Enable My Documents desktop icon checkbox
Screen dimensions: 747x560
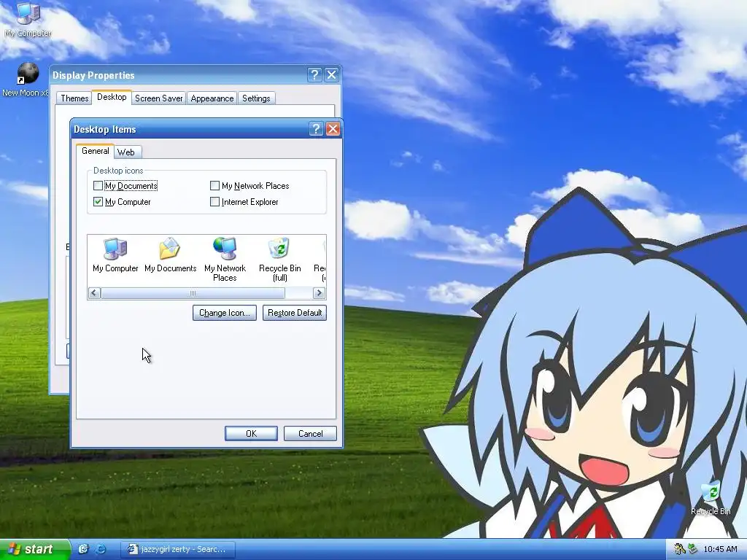coord(98,186)
